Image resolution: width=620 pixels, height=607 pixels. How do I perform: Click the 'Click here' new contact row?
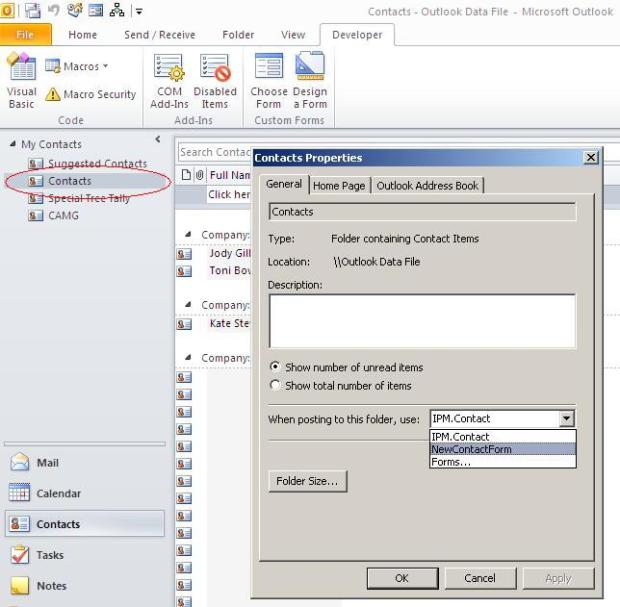click(x=229, y=195)
